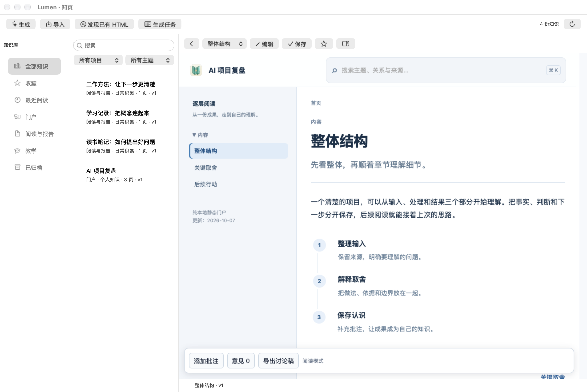
Task: Click the ⌘ K shortcut badge
Action: (553, 70)
